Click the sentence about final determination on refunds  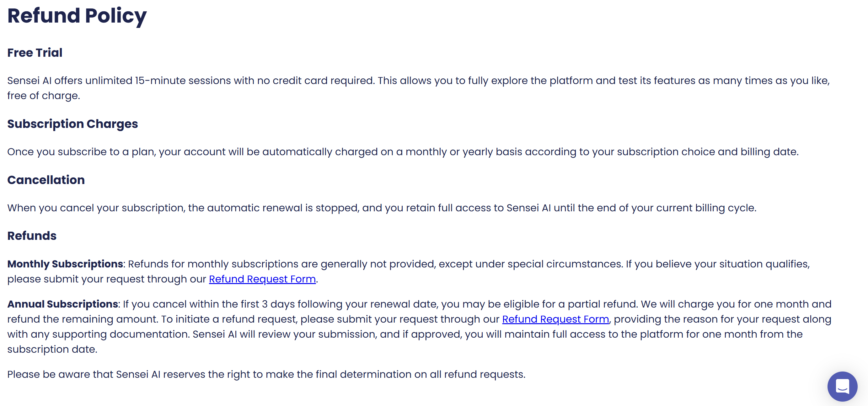pyautogui.click(x=266, y=374)
